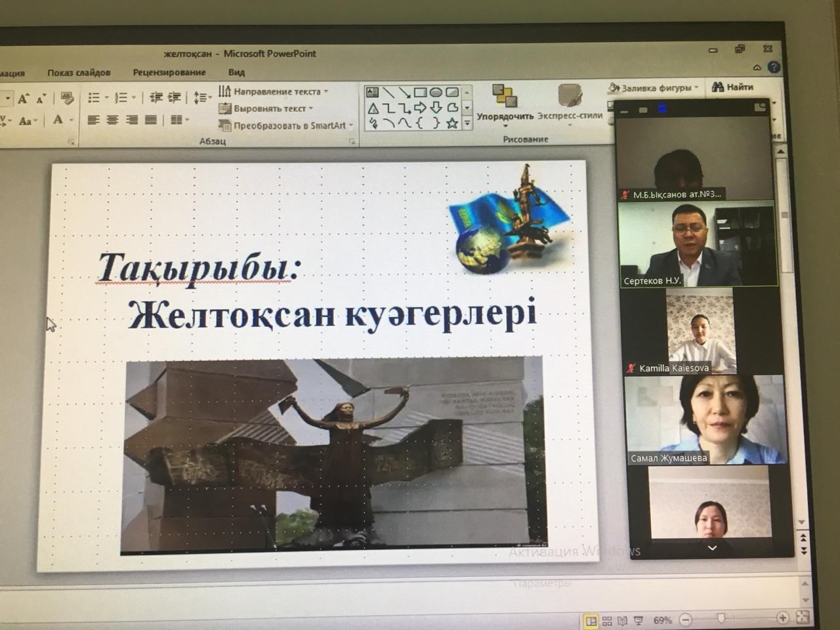The height and width of the screenshot is (630, 840).
Task: Select the Arrow line shape
Action: 404,93
